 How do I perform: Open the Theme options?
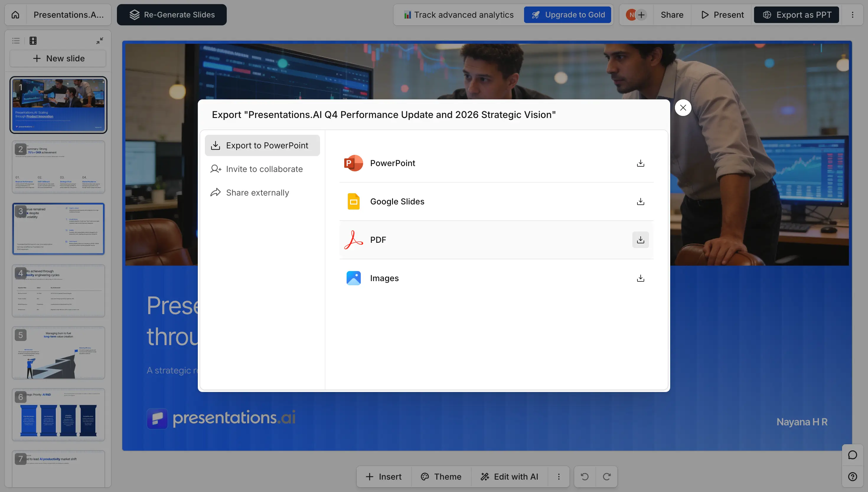click(441, 476)
